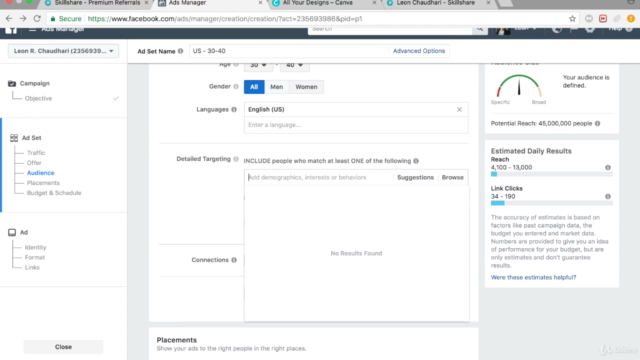This screenshot has width=640, height=360.
Task: Open Leon R. Chaudhari account dropdown
Action: pyautogui.click(x=63, y=51)
